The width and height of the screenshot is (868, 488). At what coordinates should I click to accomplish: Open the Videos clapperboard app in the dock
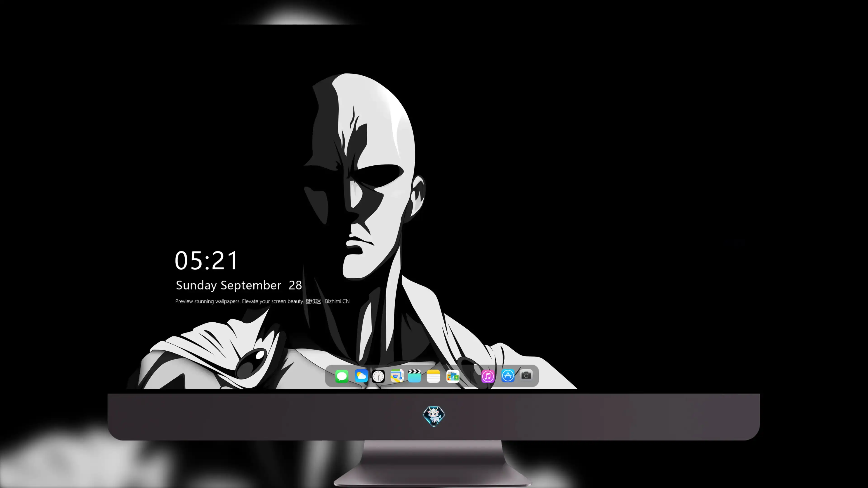pyautogui.click(x=415, y=376)
